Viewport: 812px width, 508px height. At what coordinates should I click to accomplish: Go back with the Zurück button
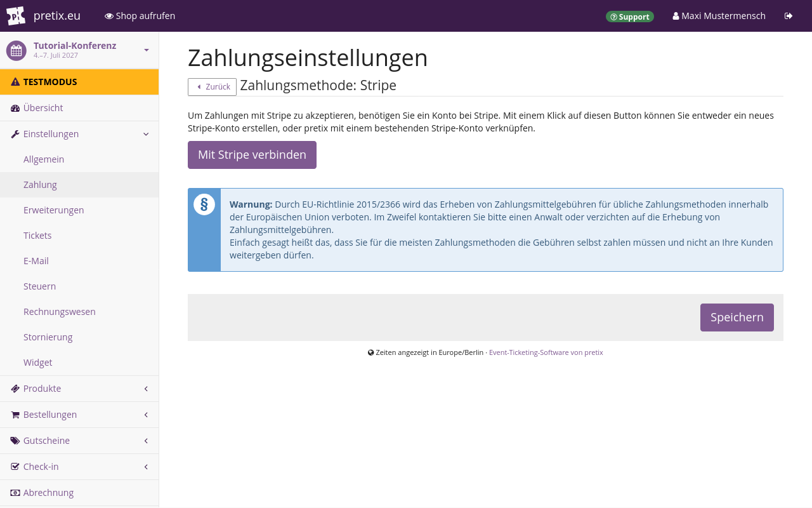point(212,87)
